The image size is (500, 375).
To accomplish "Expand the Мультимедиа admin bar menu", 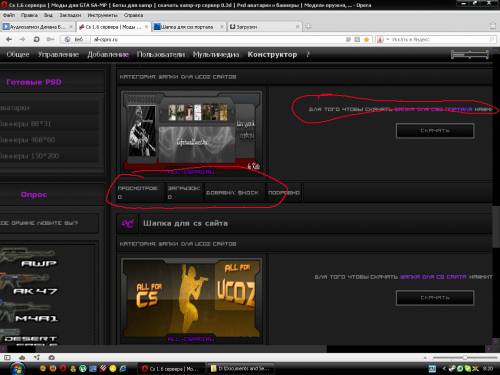I will (x=216, y=54).
